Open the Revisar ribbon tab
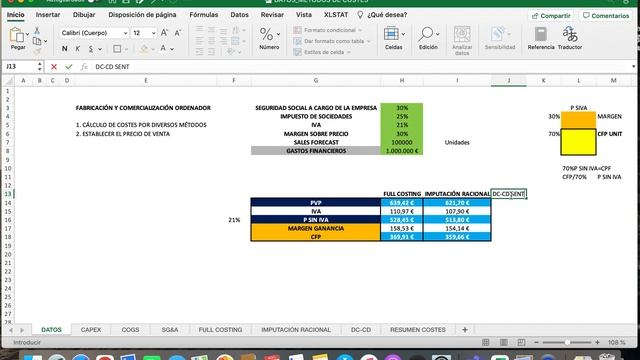 pyautogui.click(x=272, y=15)
